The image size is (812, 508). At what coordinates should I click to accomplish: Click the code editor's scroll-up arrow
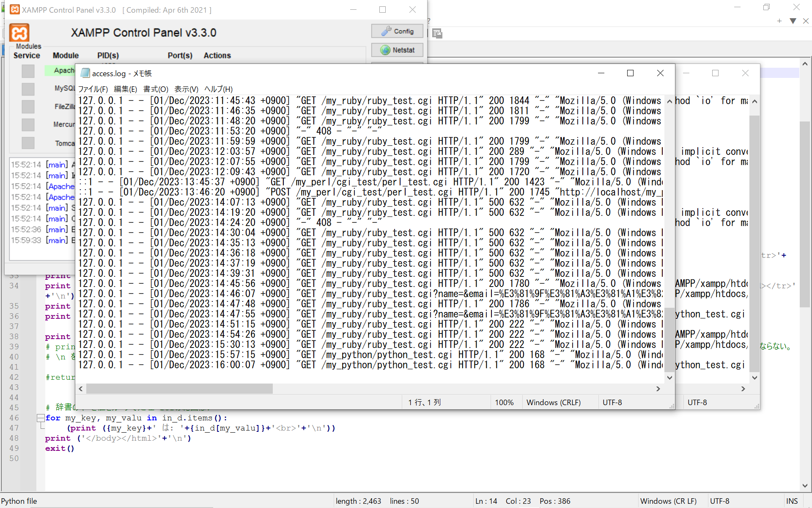tap(805, 63)
